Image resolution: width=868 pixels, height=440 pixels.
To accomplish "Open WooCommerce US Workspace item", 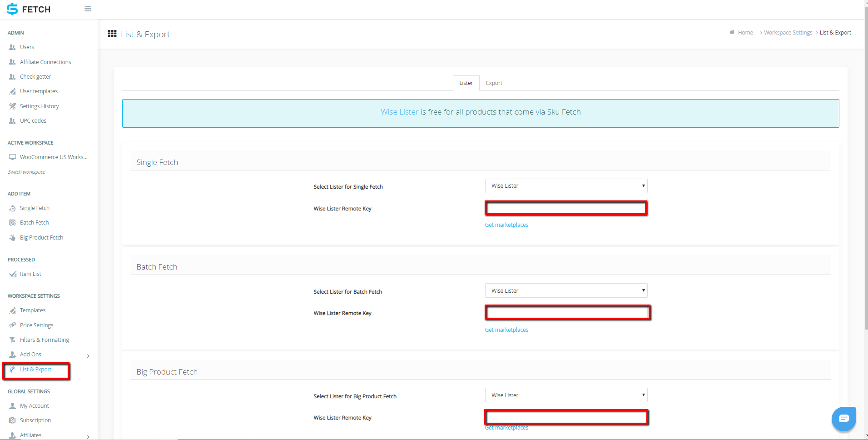I will point(54,157).
